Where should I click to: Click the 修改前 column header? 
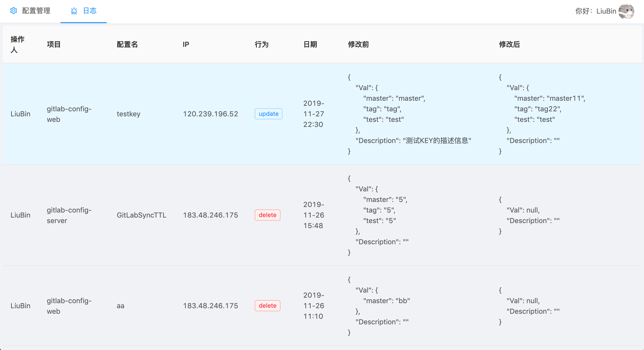point(358,44)
